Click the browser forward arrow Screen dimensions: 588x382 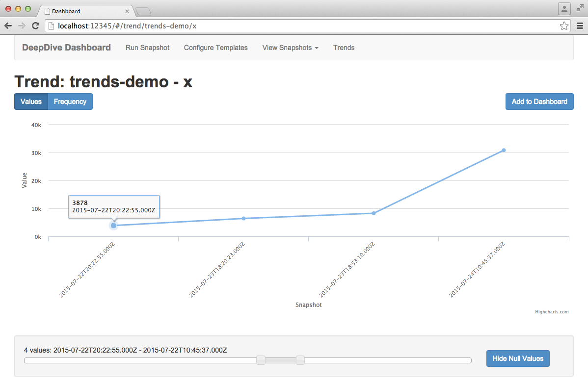(x=22, y=26)
